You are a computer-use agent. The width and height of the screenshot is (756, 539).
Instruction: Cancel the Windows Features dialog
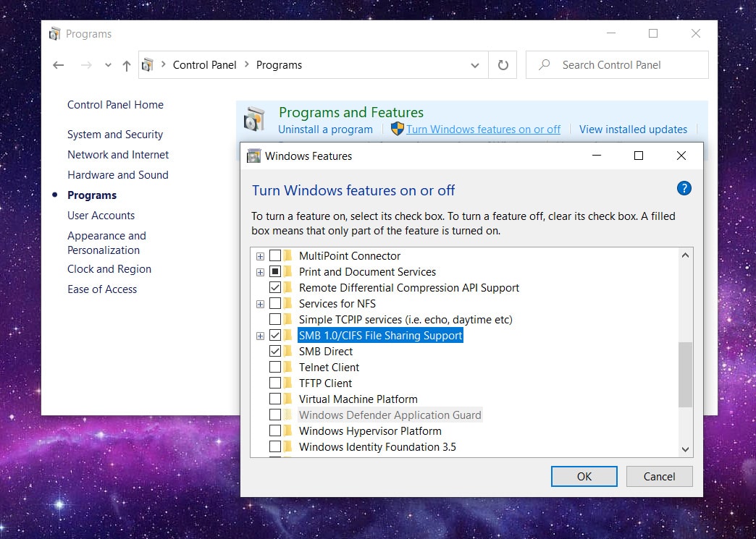659,476
